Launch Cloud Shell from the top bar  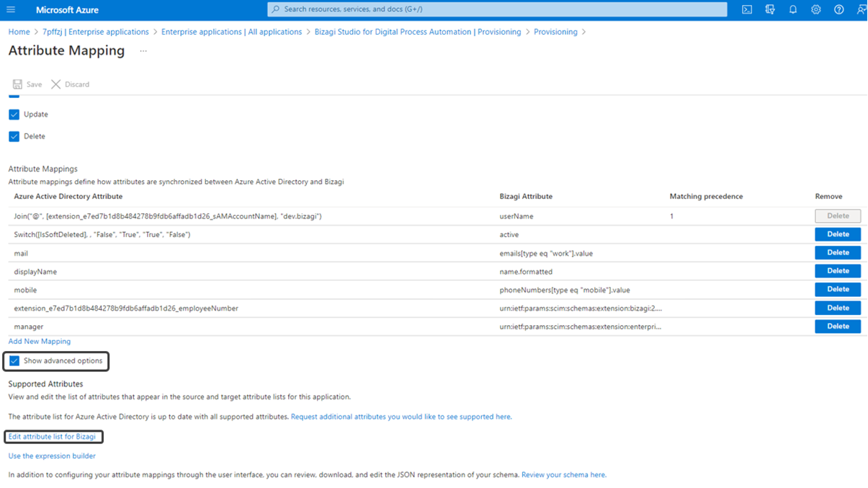(x=747, y=10)
